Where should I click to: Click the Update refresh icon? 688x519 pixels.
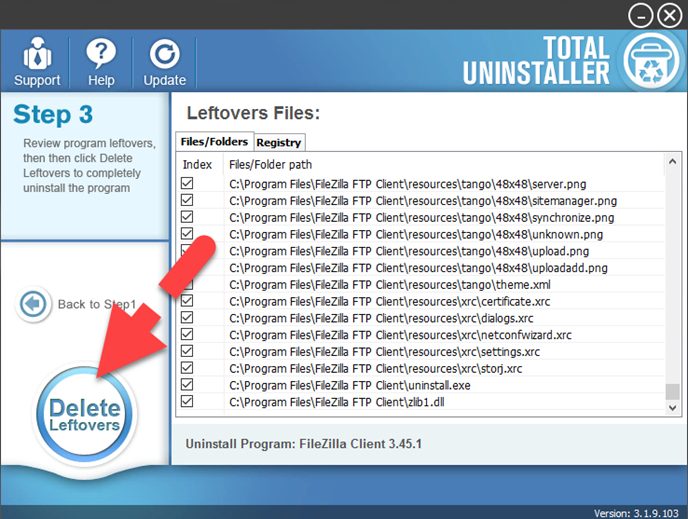point(165,54)
